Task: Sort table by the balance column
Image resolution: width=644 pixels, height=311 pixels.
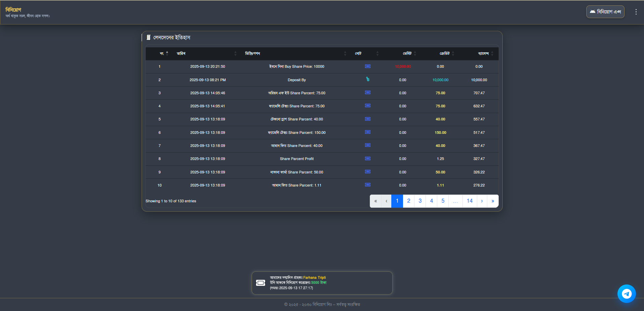Action: coord(483,54)
